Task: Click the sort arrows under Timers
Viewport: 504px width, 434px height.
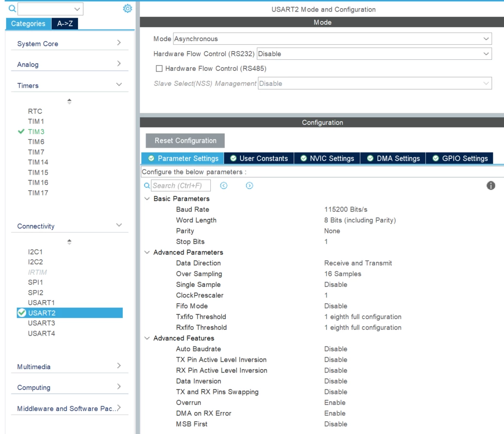Action: (x=69, y=101)
